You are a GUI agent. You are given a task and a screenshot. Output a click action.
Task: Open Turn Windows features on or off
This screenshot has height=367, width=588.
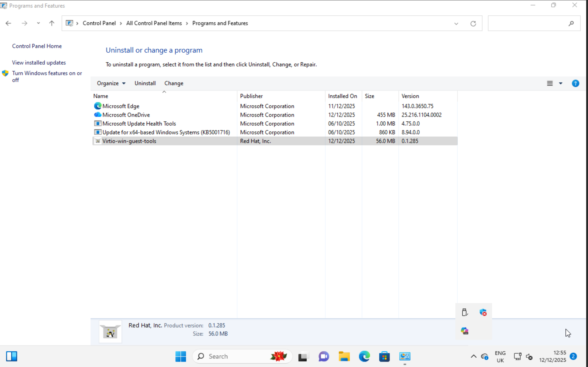(47, 76)
